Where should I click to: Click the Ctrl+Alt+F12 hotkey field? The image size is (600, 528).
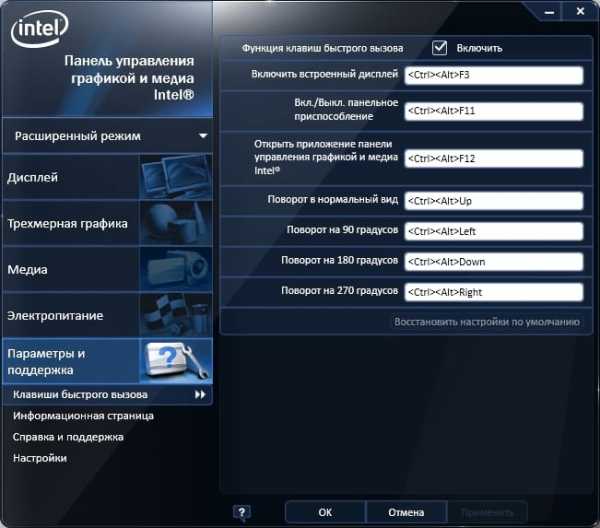tap(493, 158)
